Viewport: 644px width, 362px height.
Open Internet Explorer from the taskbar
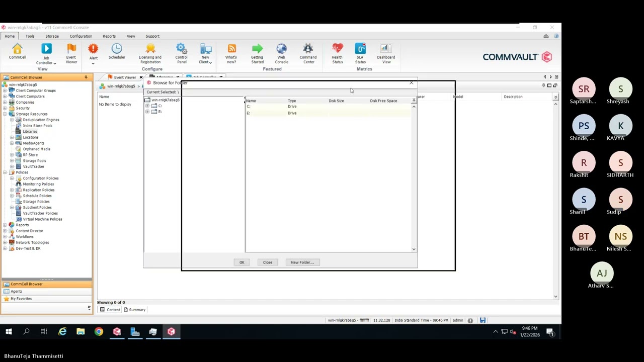click(62, 331)
